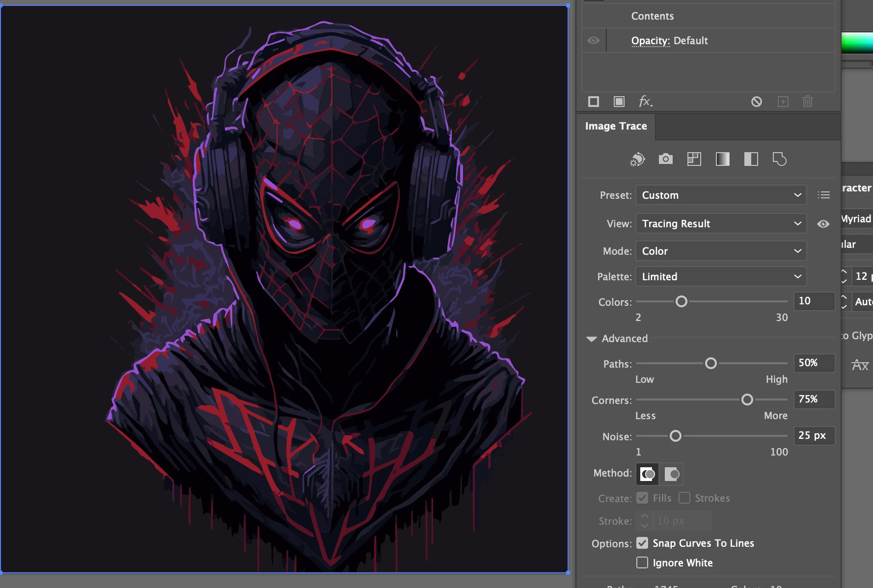Apply the Black and White preset icon
873x588 pixels.
point(751,159)
